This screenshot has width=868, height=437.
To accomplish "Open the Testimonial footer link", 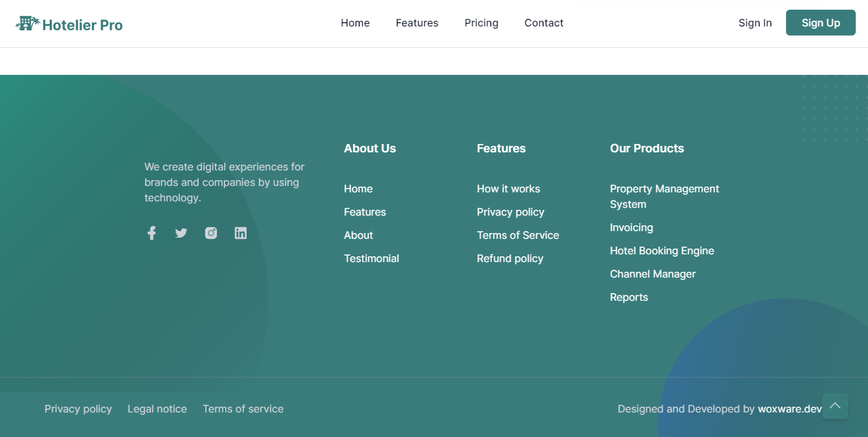I will (x=372, y=258).
